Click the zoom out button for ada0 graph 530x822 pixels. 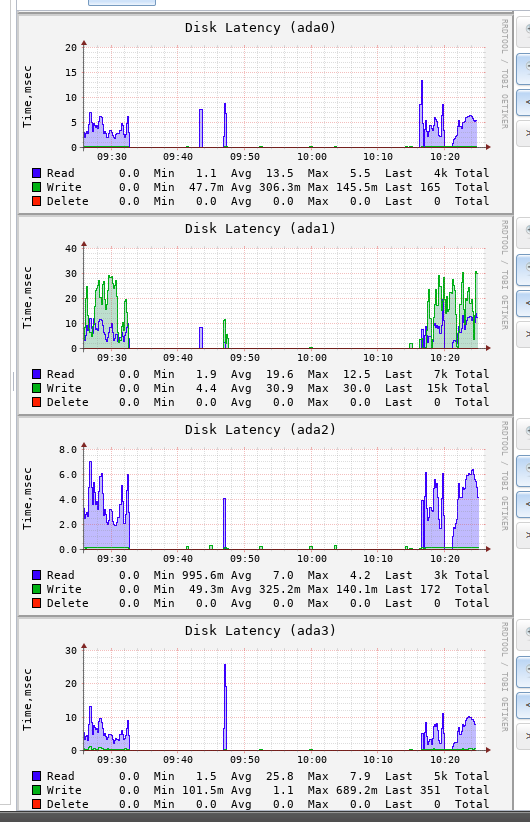524,69
